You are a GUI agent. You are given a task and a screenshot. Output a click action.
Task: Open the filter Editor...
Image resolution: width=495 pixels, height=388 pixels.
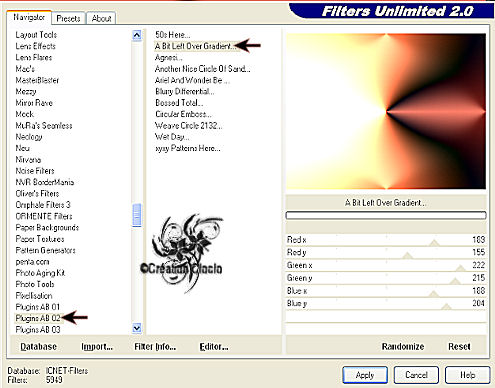pyautogui.click(x=214, y=347)
